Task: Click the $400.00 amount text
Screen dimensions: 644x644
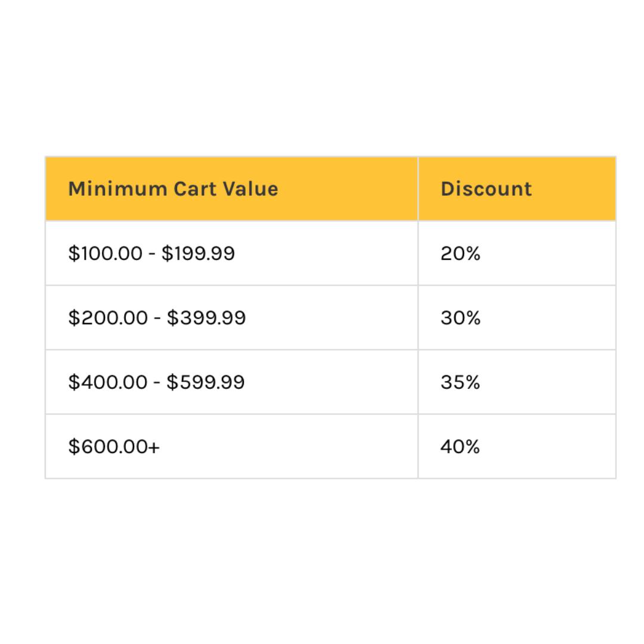Action: tap(108, 382)
